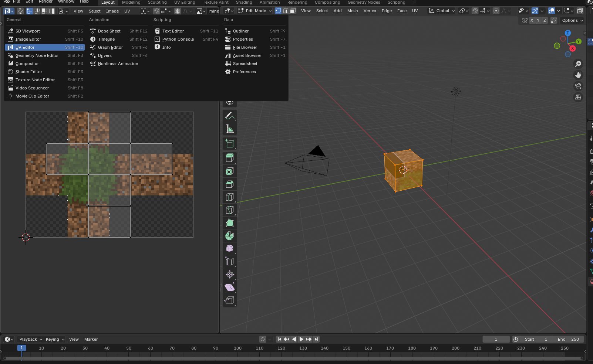
Task: Select the Shear tool
Action: tap(230, 287)
